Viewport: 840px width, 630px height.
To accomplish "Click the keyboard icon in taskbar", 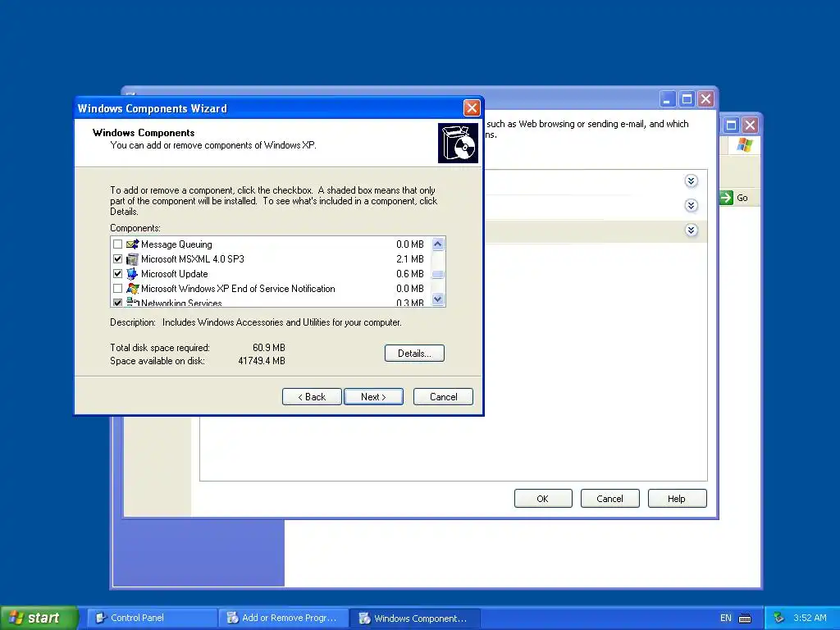I will [x=745, y=619].
